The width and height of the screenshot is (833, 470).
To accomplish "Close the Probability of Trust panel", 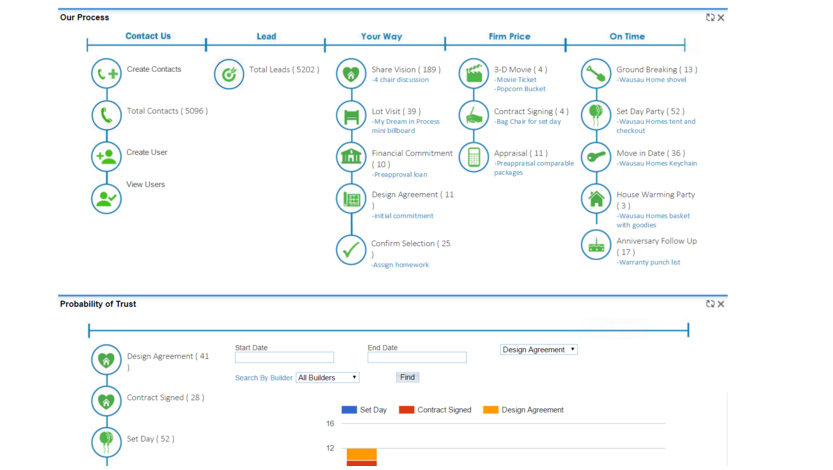I will pos(721,304).
